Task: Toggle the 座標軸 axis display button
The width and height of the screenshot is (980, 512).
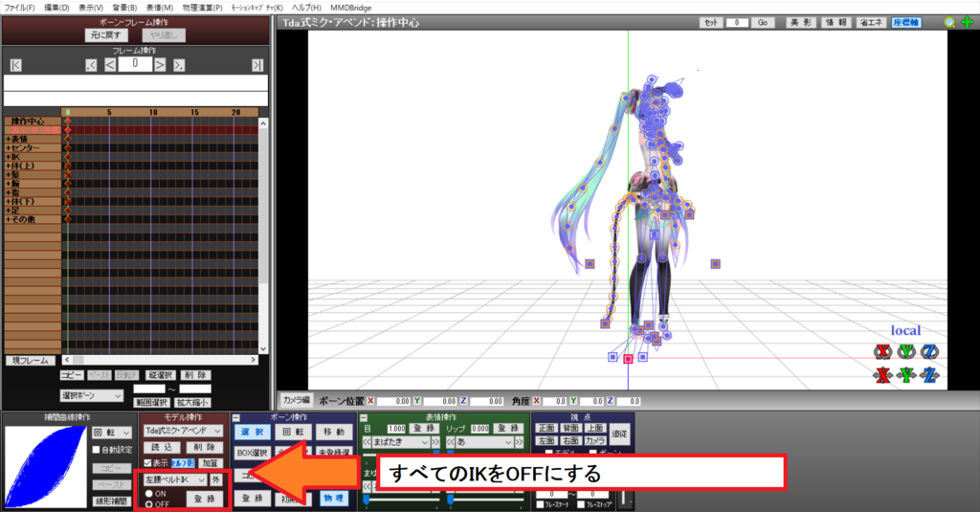Action: click(905, 23)
